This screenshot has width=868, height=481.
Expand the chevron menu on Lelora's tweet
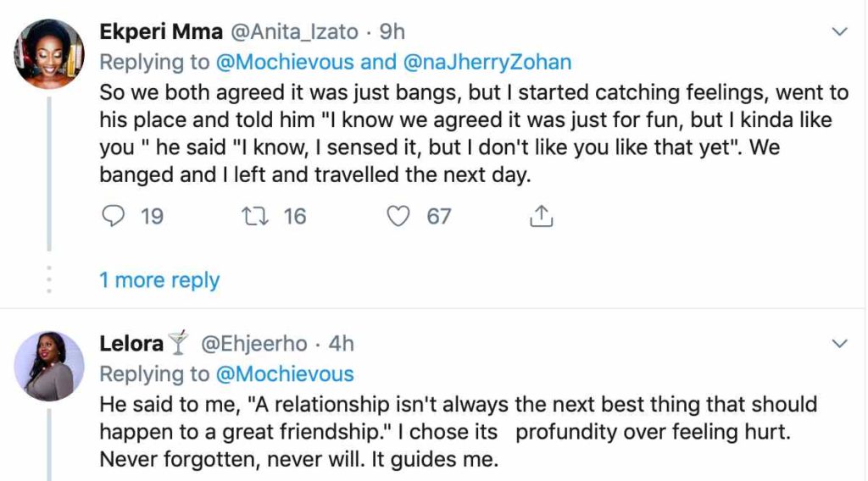click(x=840, y=344)
